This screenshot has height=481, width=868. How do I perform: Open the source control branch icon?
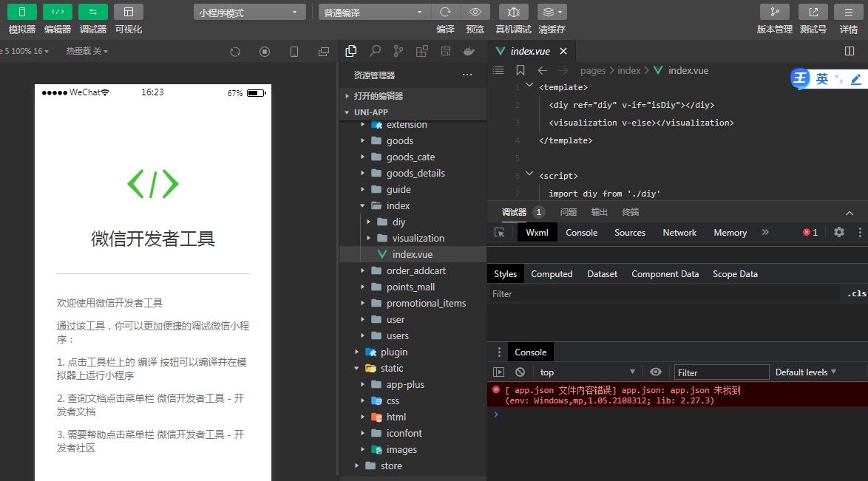click(398, 51)
